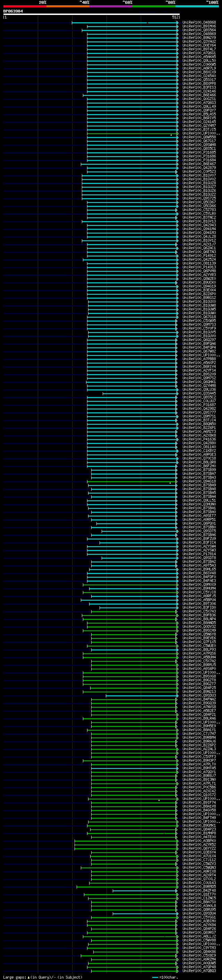Screen dimensions: 222x980
Task: Select label UniRef100_Q6PQ01
Action: tap(199, 523)
